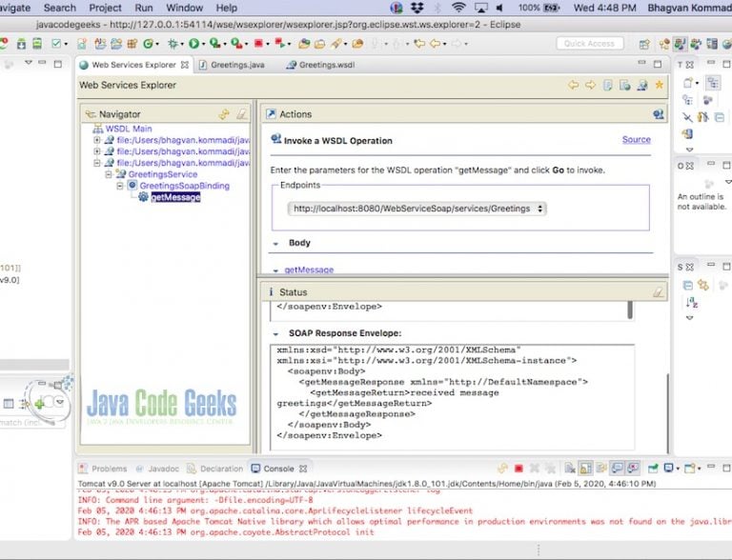Click the Dropbox icon in menu bar
The width and height of the screenshot is (732, 560).
point(417,8)
